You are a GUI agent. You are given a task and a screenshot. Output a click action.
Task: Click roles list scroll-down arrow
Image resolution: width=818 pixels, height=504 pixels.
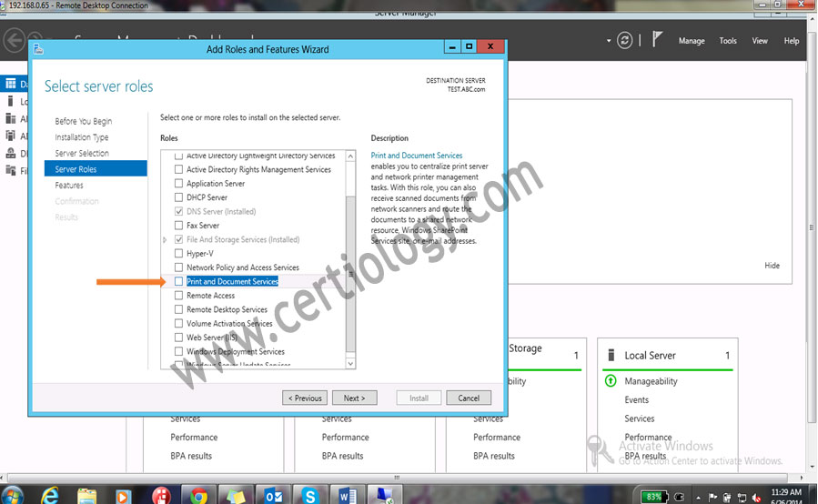coord(350,363)
